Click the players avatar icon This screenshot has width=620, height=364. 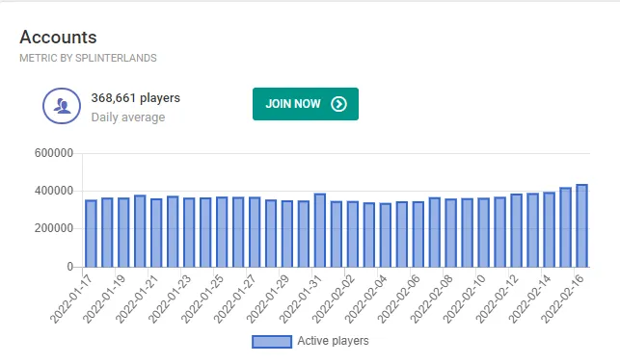click(62, 106)
